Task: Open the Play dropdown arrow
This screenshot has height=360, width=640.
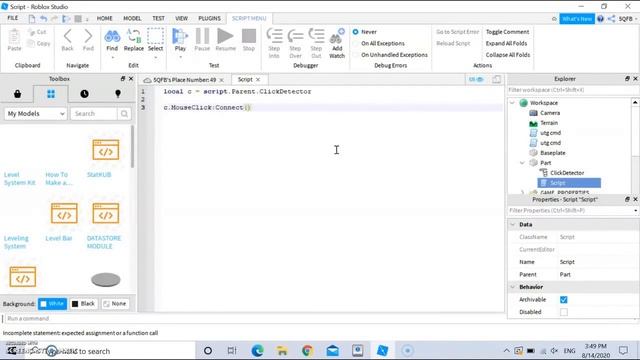Action: [180, 58]
